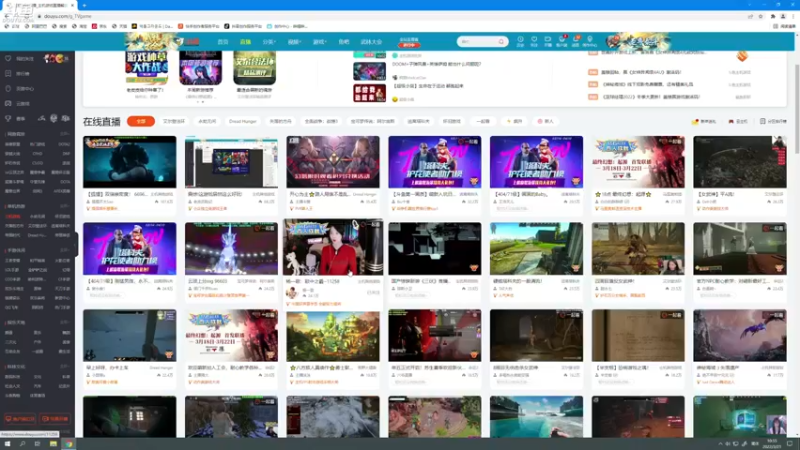The height and width of the screenshot is (450, 800).
Task: Click the bookmark star icon in address bar
Action: tap(760, 16)
